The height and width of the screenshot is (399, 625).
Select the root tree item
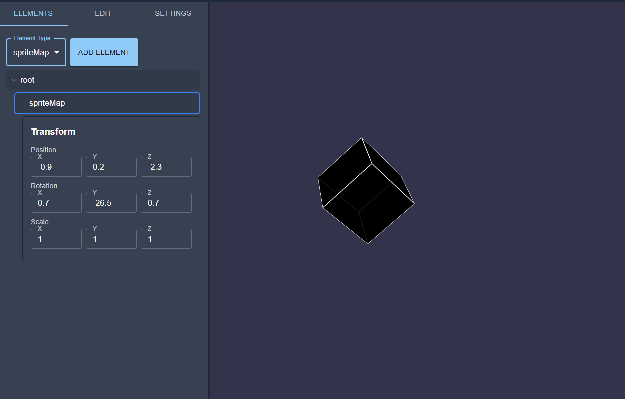click(x=103, y=80)
